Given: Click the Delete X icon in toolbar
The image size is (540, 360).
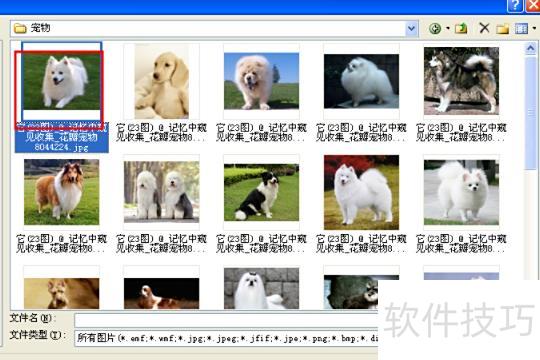Looking at the screenshot, I should click(x=484, y=28).
